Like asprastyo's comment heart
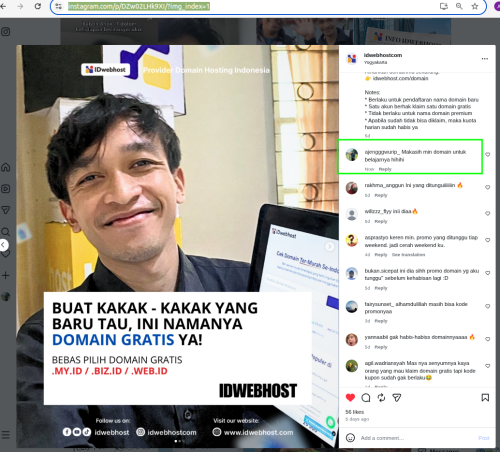500x452 pixels. point(488,240)
